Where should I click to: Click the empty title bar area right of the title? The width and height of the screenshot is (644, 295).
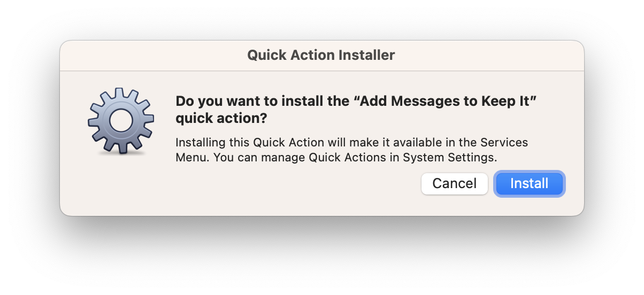point(489,55)
